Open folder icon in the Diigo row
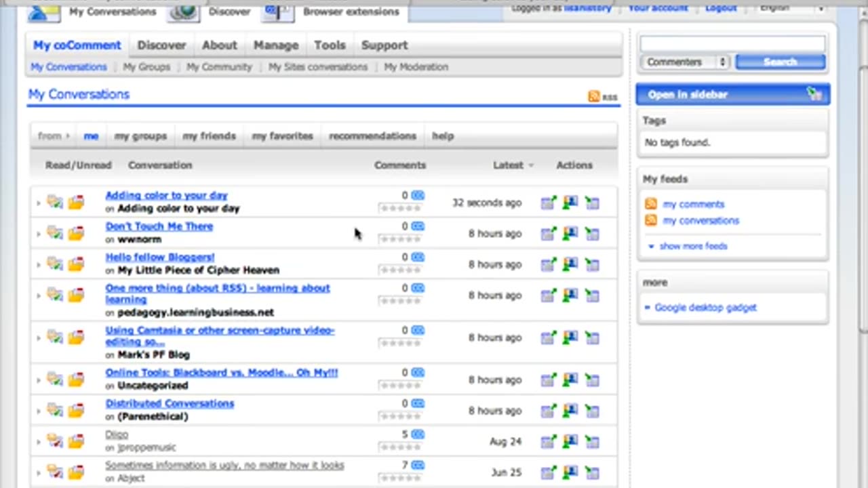Image resolution: width=868 pixels, height=488 pixels. pyautogui.click(x=76, y=441)
